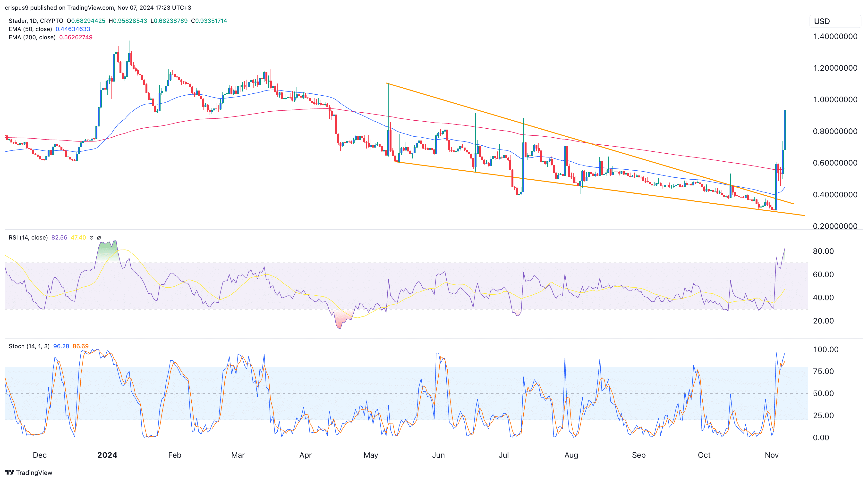Click the RSI 20.00 axis label
Viewport: 868px width, 481px height.
823,321
